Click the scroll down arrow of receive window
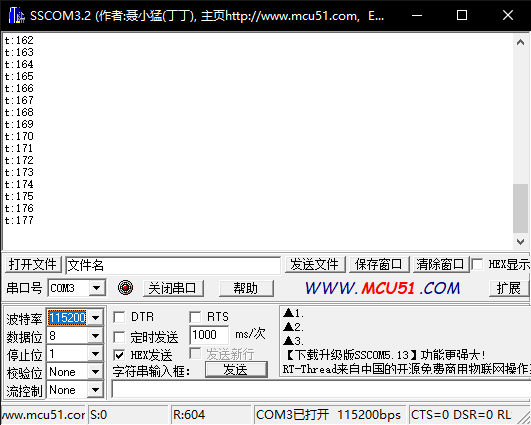The height and width of the screenshot is (425, 531). [521, 242]
